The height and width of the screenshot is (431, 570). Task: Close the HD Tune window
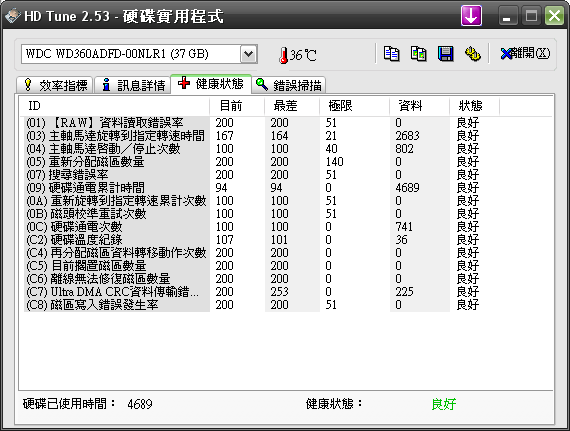point(554,16)
